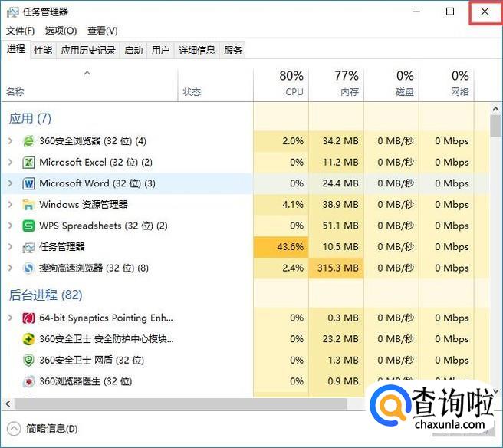503x448 pixels.
Task: Select the 23.2 MB memory value
Action: (x=340, y=339)
